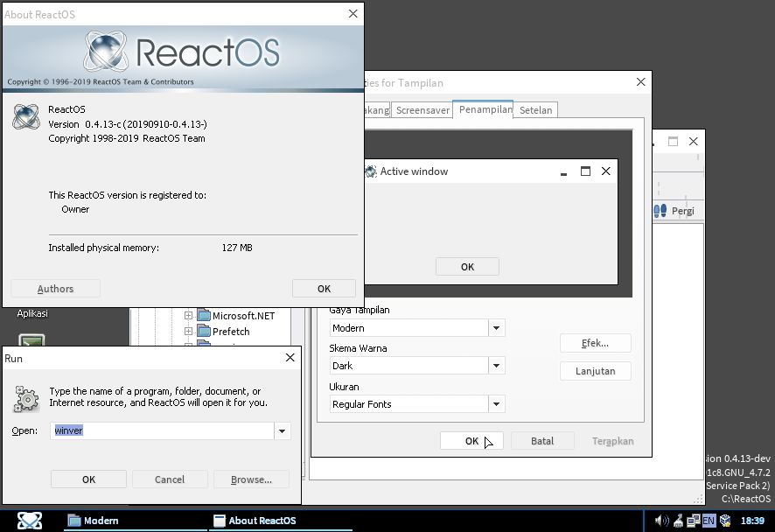
Task: Open the Skema Warna dropdown
Action: (496, 366)
